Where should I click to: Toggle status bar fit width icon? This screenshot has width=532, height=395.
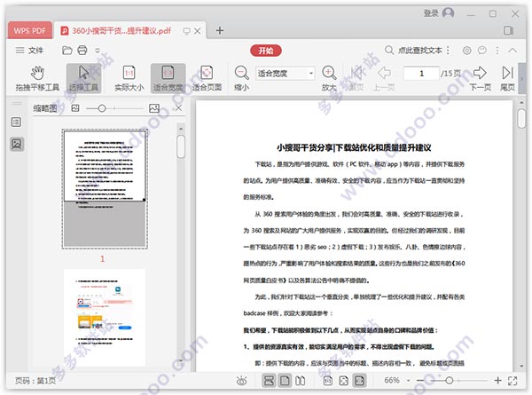pos(359,381)
